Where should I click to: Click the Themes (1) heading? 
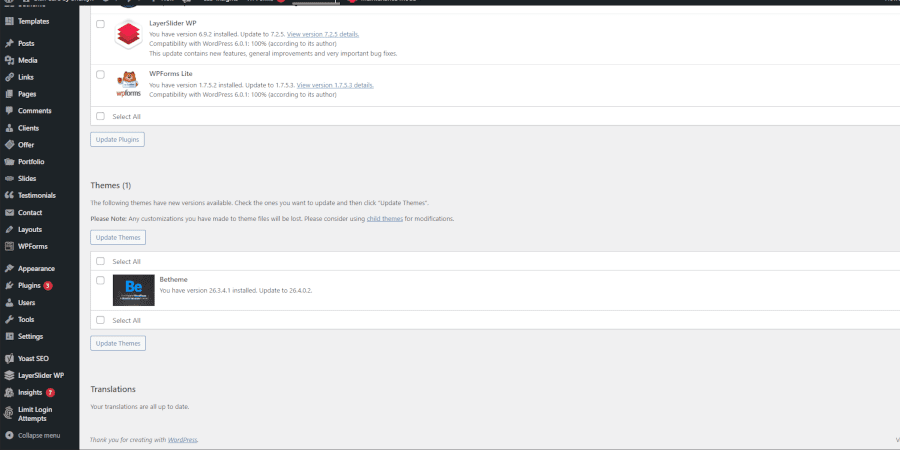111,185
